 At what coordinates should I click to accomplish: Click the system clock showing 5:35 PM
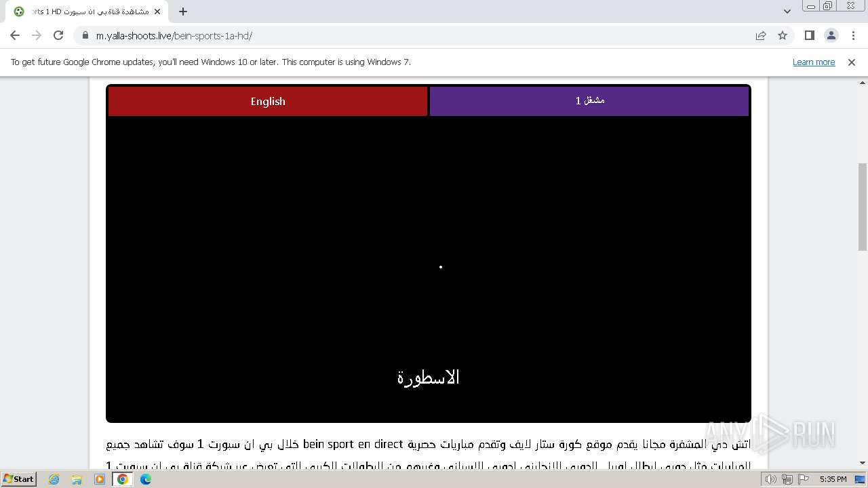point(833,479)
